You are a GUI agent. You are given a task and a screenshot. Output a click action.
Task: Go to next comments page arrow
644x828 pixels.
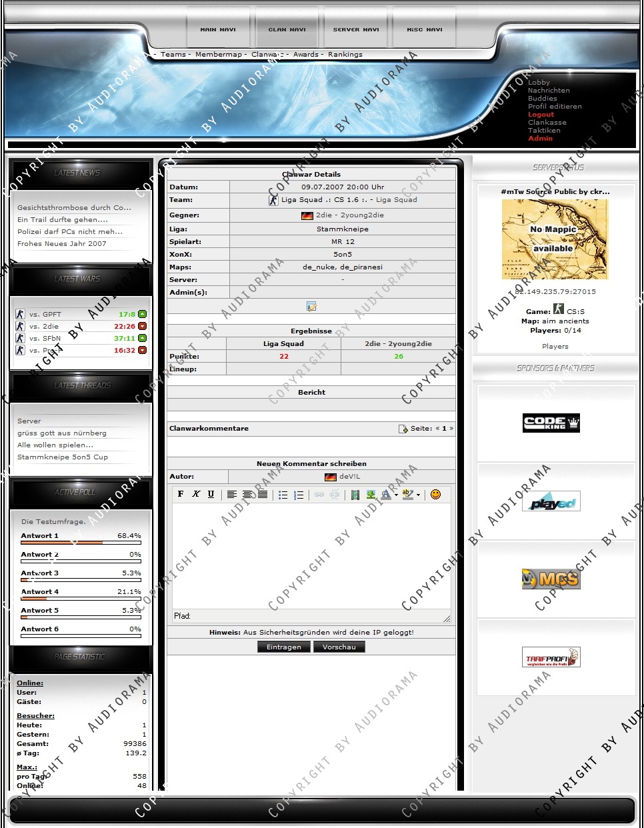(451, 429)
